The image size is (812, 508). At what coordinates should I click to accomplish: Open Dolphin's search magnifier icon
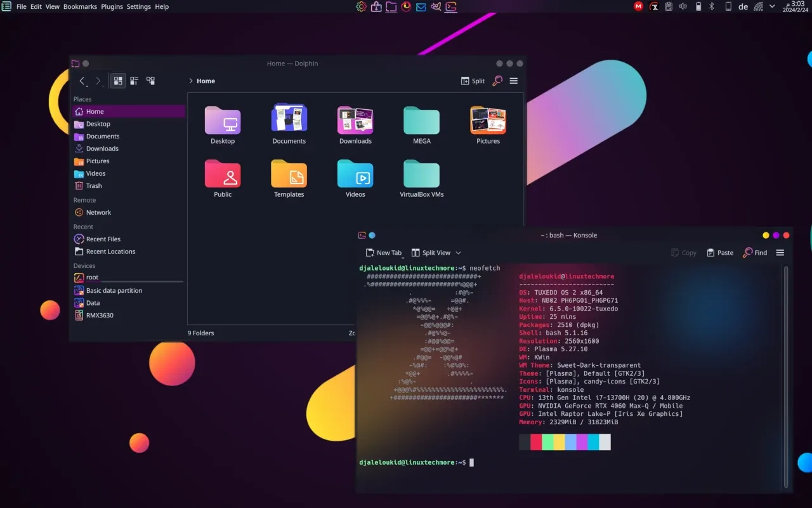497,81
